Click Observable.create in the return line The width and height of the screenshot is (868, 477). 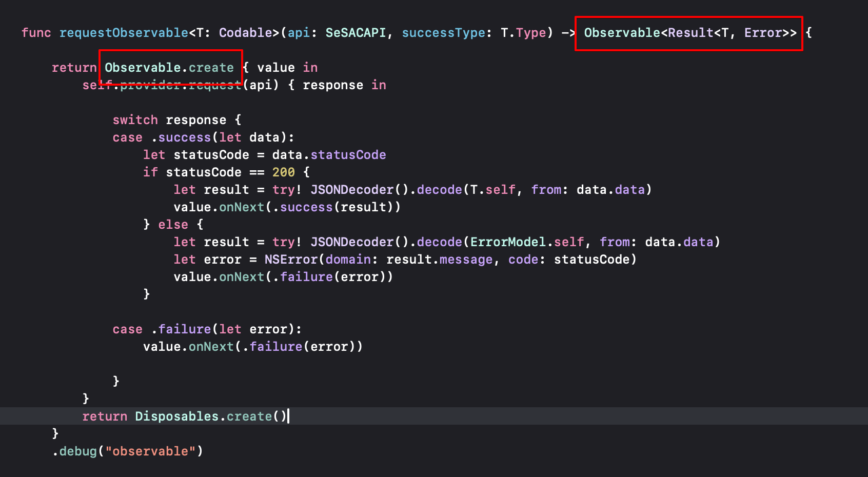[169, 68]
